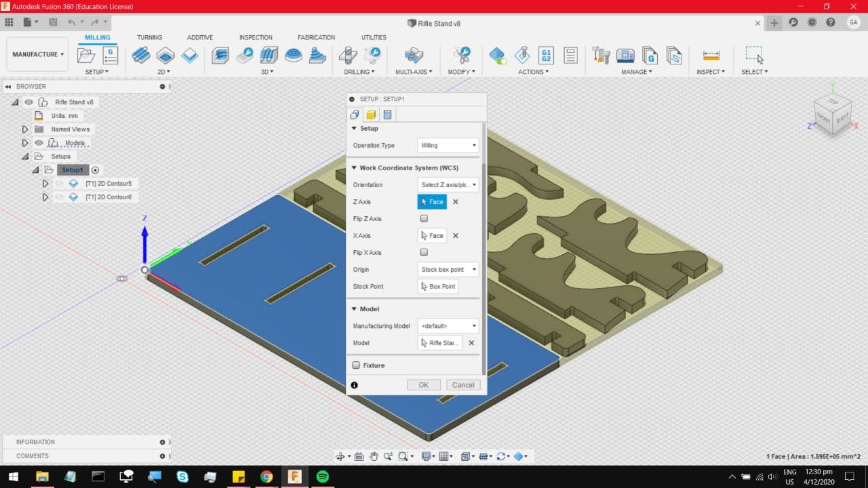868x488 pixels.
Task: Toggle visibility of Rifle Stand v8
Action: click(28, 102)
